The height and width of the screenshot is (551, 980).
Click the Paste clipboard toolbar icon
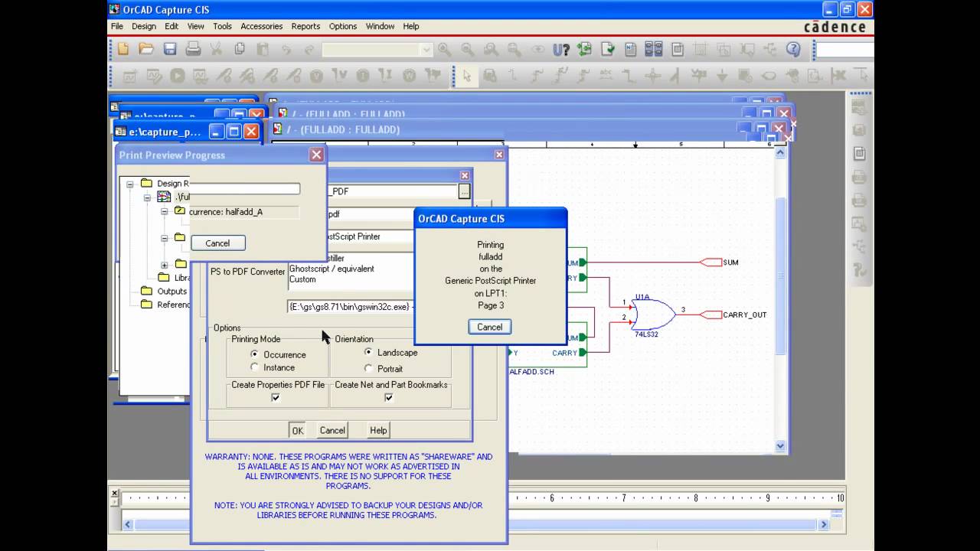point(263,49)
